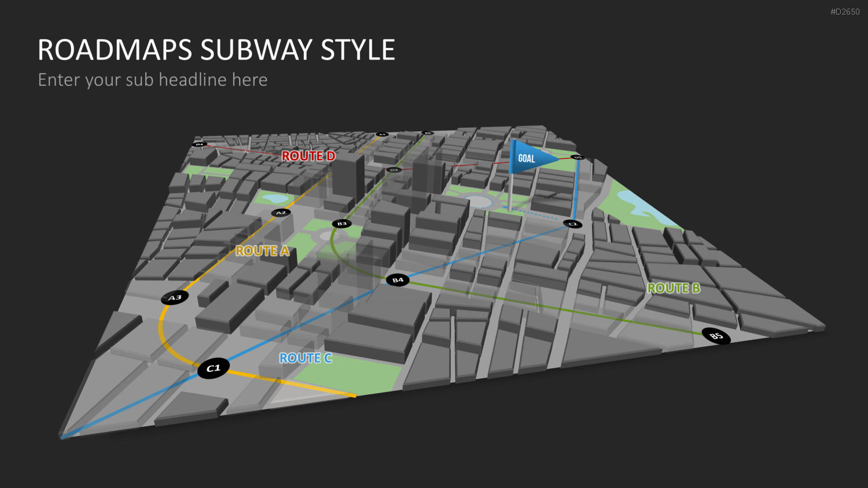This screenshot has width=868, height=488.
Task: Click the ROADMAPS SUBWAY STYLE title
Action: pyautogui.click(x=216, y=50)
